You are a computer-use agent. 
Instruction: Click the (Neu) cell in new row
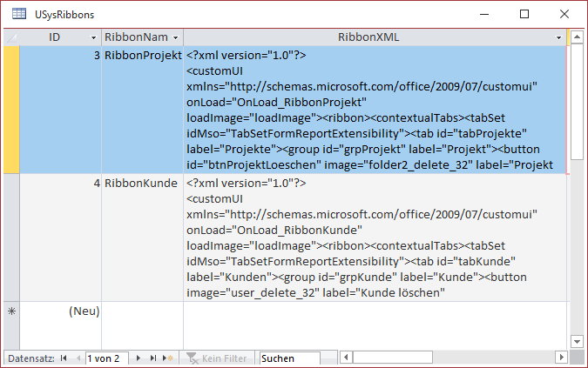(x=60, y=325)
